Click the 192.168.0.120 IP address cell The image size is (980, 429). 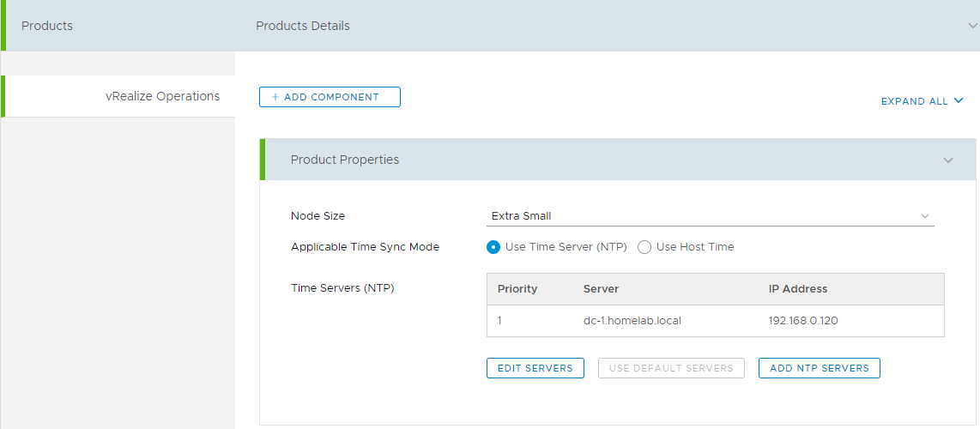pos(803,321)
